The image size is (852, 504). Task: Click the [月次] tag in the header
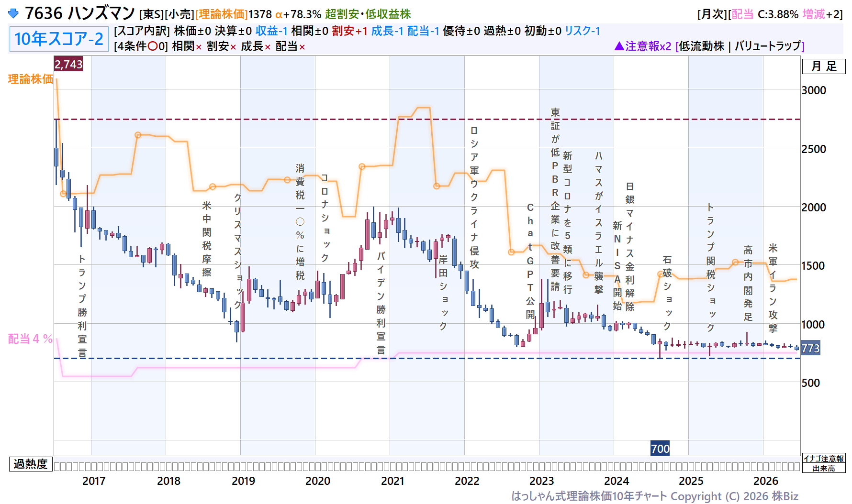click(712, 14)
